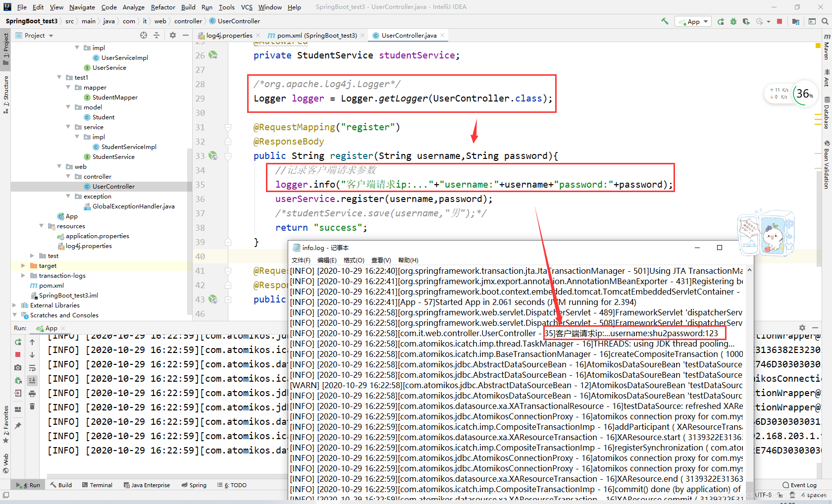Open Project panel settings gear
This screenshot has height=504, width=832.
click(x=173, y=35)
